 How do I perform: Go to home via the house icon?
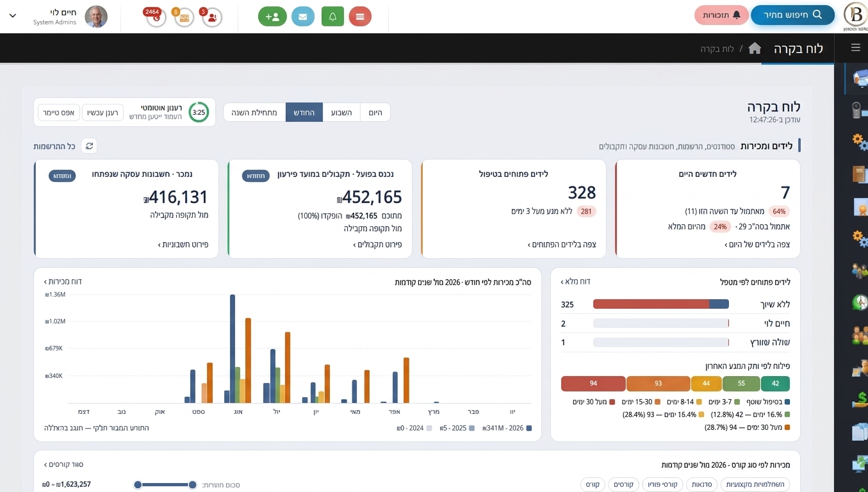coord(755,49)
